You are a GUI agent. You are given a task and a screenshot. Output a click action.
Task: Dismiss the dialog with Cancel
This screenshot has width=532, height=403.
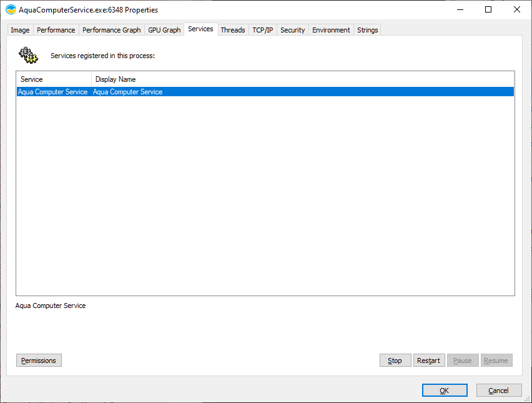pos(498,390)
